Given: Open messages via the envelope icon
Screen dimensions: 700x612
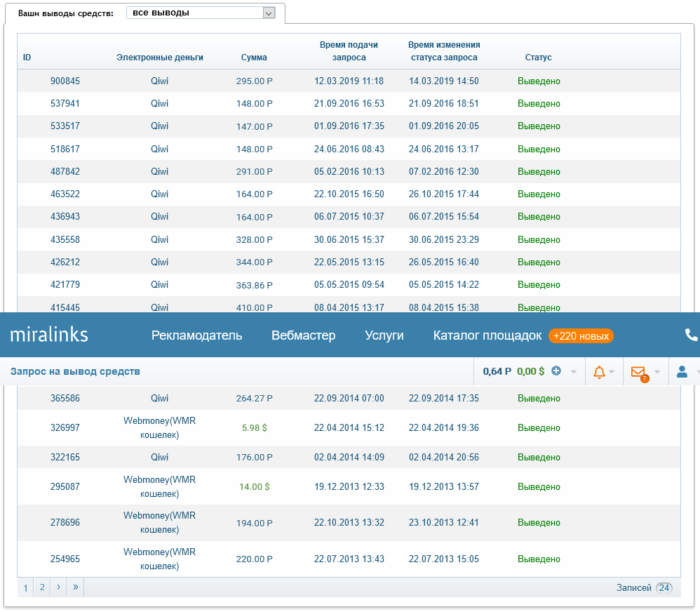Looking at the screenshot, I should (638, 372).
